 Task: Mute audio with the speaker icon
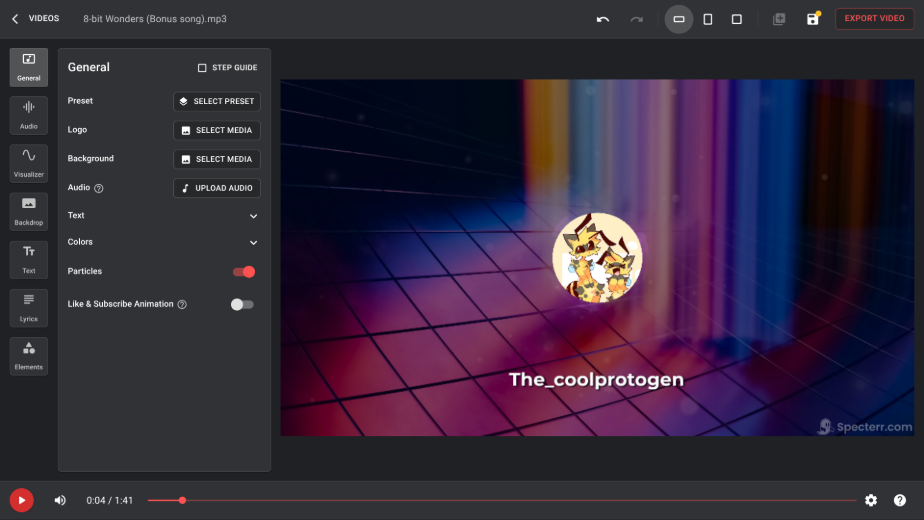(60, 500)
